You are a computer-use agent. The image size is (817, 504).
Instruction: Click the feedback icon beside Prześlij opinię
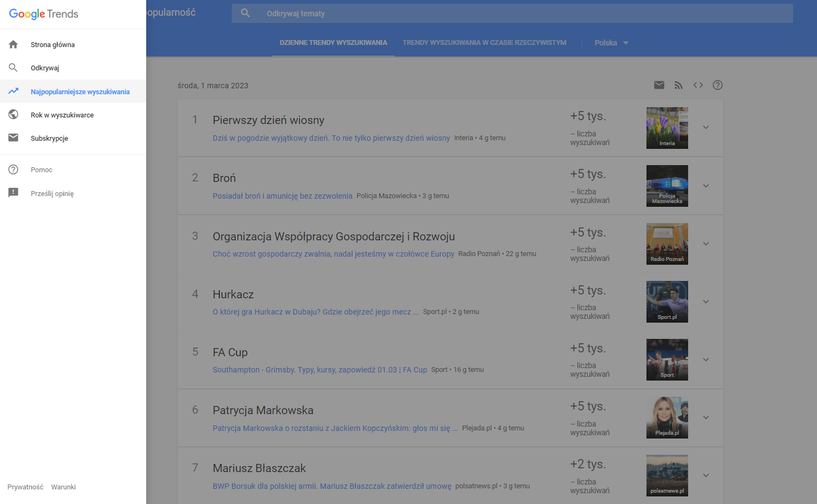click(14, 193)
